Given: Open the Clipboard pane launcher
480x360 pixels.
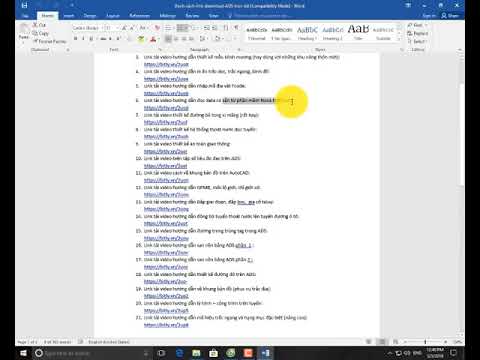Looking at the screenshot, I should 68,50.
